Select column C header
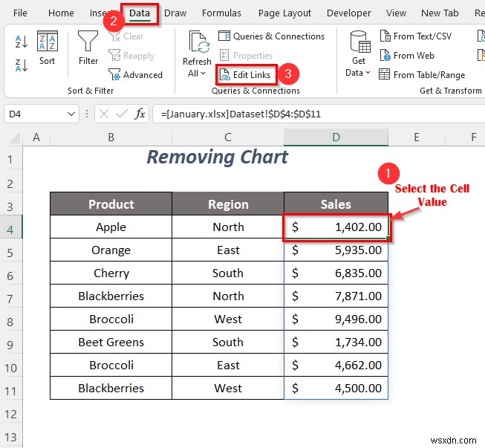 [x=228, y=137]
